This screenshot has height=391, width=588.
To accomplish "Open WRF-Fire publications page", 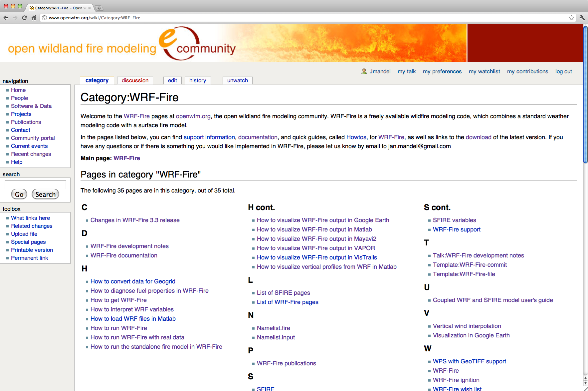I will click(x=287, y=363).
